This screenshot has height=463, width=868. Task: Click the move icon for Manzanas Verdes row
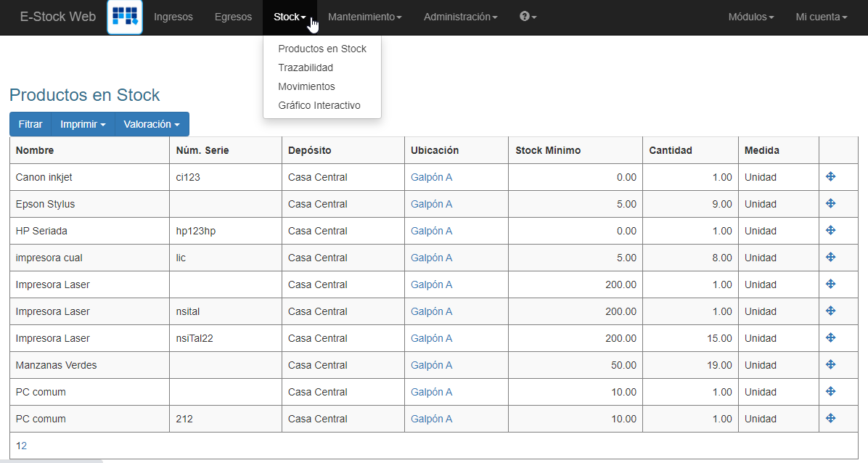tap(830, 365)
